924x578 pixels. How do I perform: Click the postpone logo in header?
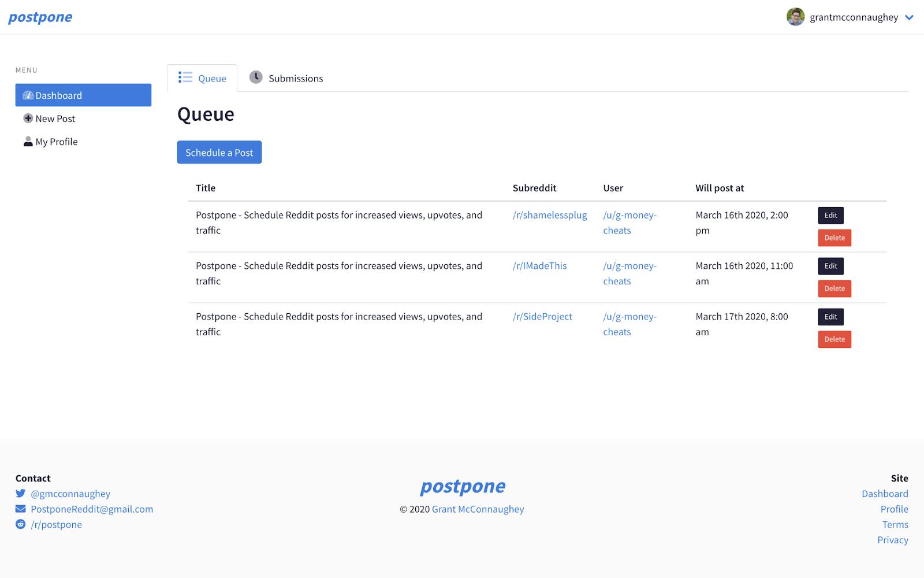pos(40,17)
